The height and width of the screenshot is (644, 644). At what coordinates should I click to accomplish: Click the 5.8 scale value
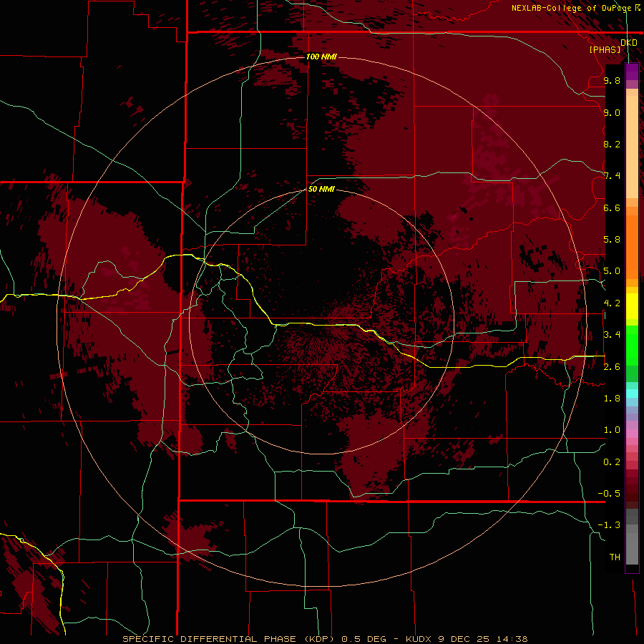click(612, 240)
